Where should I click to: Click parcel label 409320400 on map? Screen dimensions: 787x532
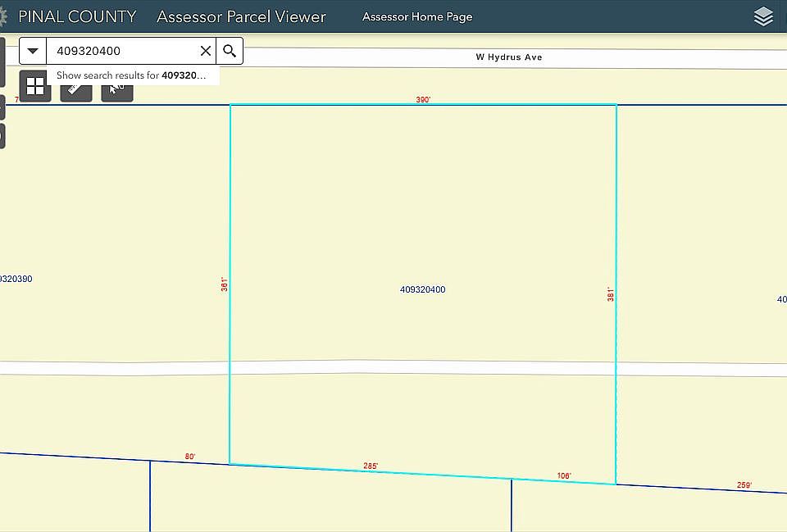(423, 289)
